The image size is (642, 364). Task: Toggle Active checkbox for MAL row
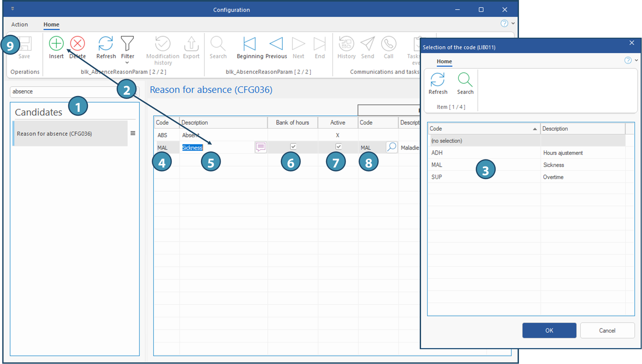coord(338,147)
